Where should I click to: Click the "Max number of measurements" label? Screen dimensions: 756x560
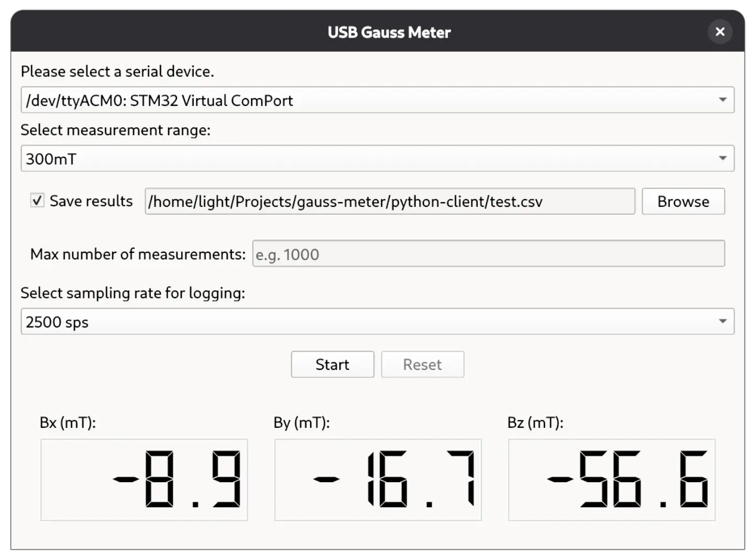click(x=138, y=254)
